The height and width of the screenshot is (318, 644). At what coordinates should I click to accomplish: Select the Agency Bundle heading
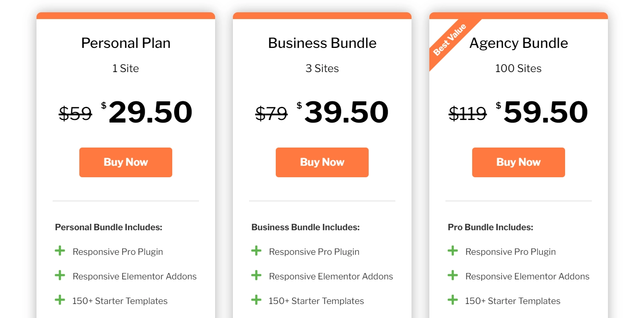pyautogui.click(x=518, y=43)
